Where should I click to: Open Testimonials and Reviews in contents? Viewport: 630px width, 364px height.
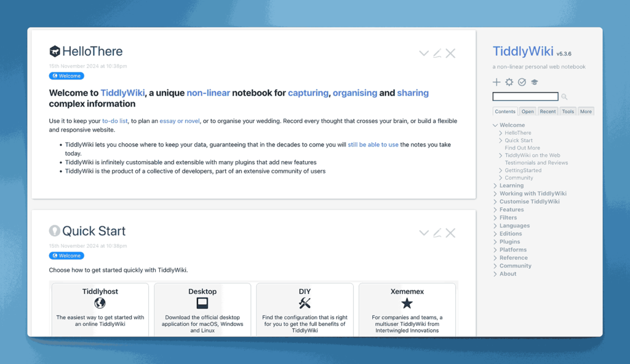[x=536, y=163]
